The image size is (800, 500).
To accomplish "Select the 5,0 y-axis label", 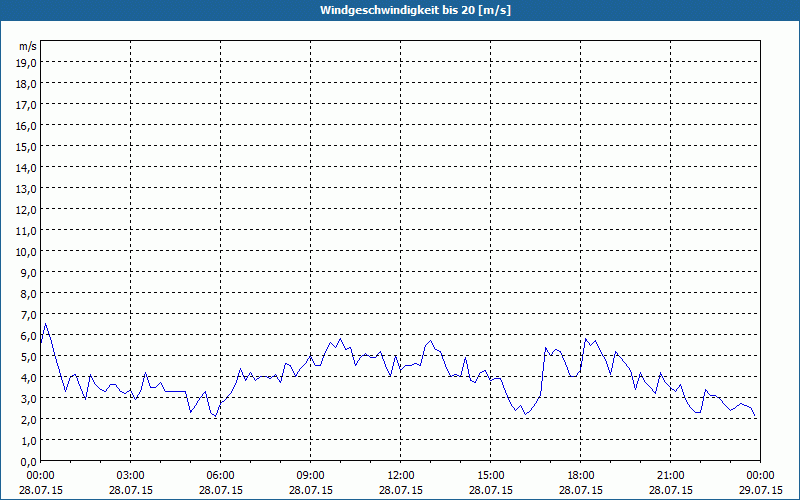I will click(29, 357).
